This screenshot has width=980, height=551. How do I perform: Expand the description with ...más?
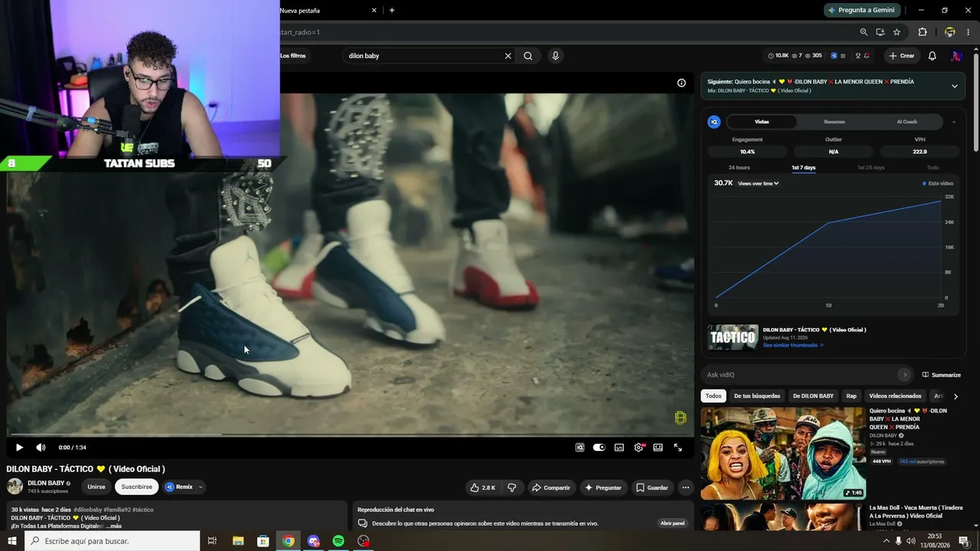coord(113,527)
